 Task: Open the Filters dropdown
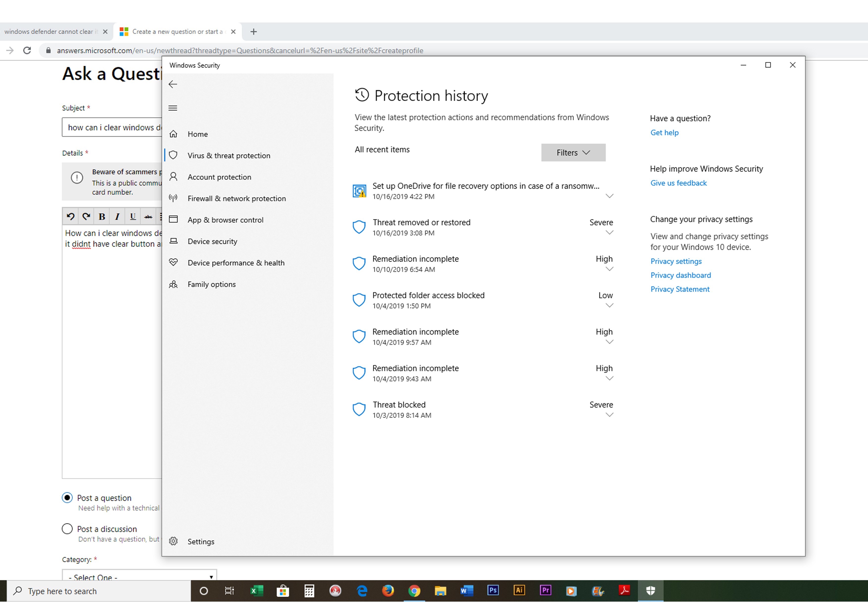click(573, 153)
